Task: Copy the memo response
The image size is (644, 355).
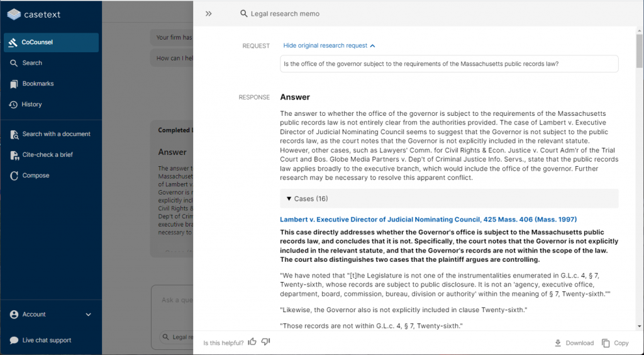Action: 615,343
